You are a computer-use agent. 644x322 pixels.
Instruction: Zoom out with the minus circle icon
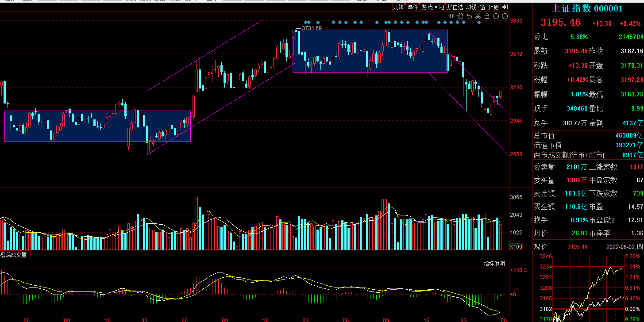coord(505,16)
